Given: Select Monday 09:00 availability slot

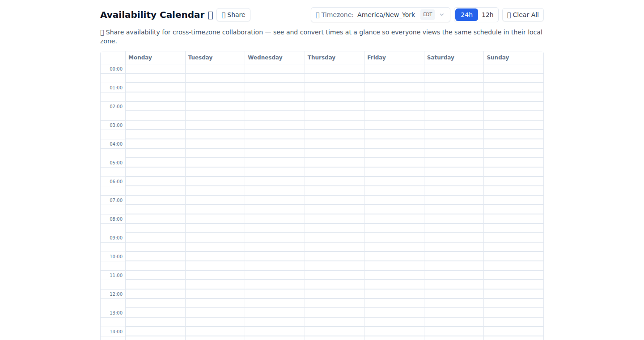Looking at the screenshot, I should [x=155, y=238].
